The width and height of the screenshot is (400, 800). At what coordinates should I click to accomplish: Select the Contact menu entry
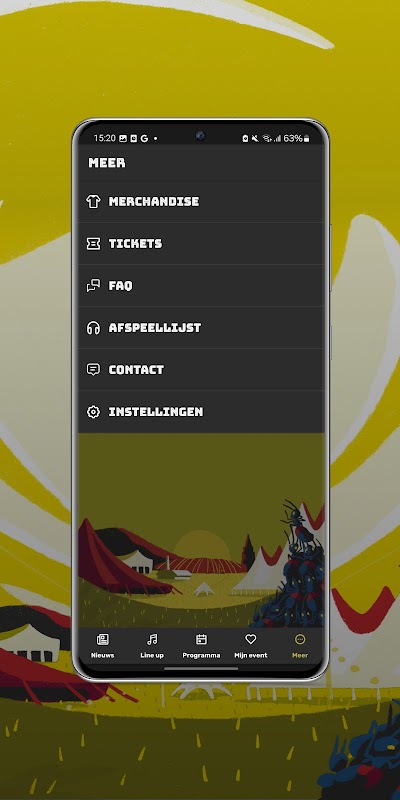[x=201, y=369]
